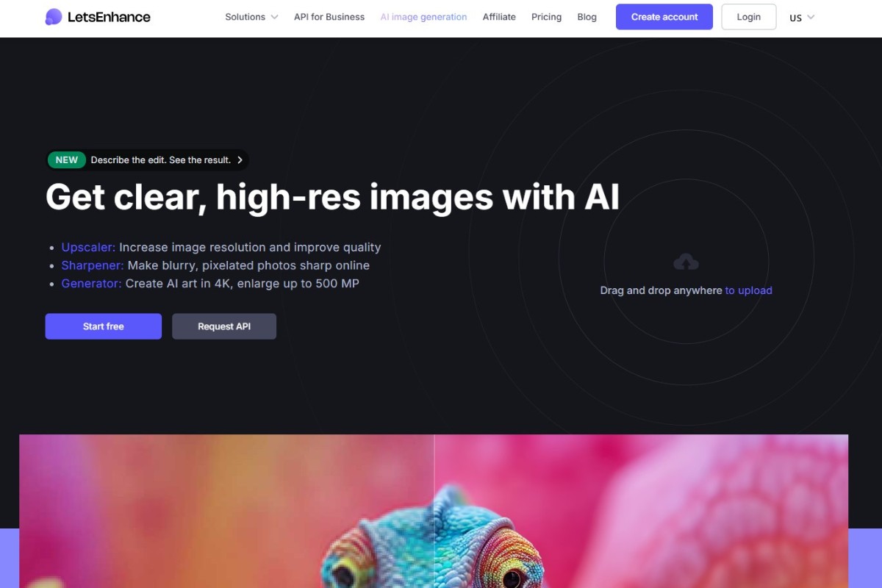Select the Generator link
This screenshot has height=588, width=882.
(x=91, y=283)
